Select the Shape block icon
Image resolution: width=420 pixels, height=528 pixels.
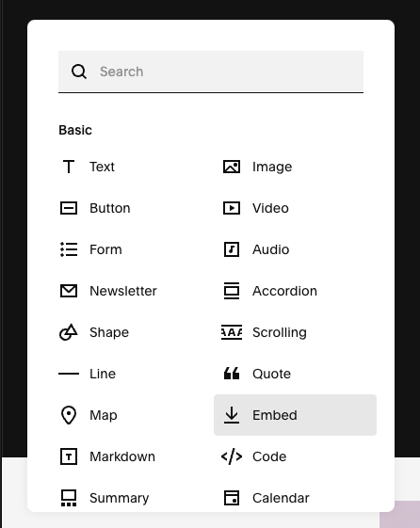click(x=69, y=332)
